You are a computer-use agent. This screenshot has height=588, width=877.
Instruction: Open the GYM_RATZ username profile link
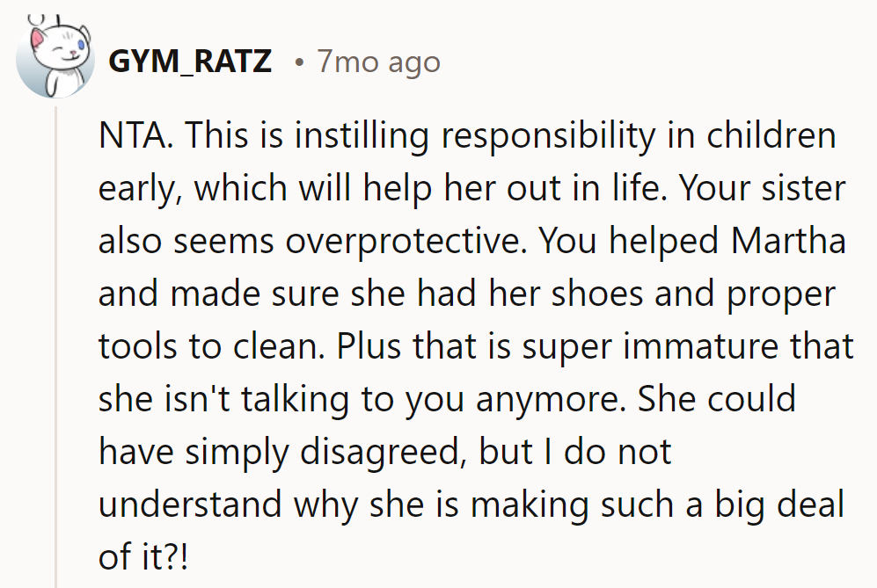click(190, 62)
